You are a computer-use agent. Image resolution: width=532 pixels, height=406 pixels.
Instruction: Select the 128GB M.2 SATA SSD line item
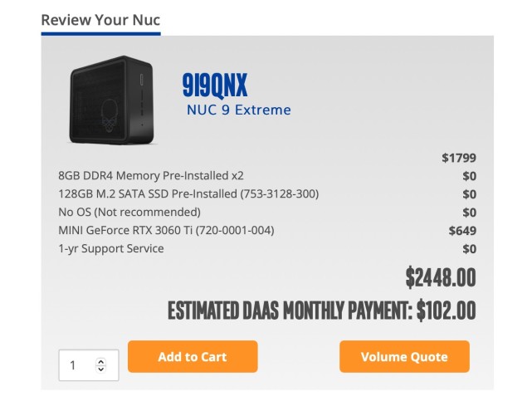point(188,193)
